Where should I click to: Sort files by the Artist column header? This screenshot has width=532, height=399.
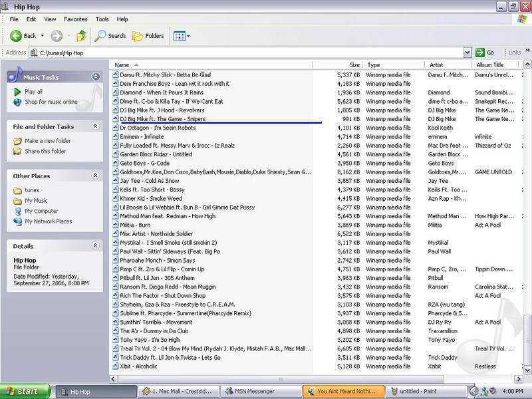point(448,65)
